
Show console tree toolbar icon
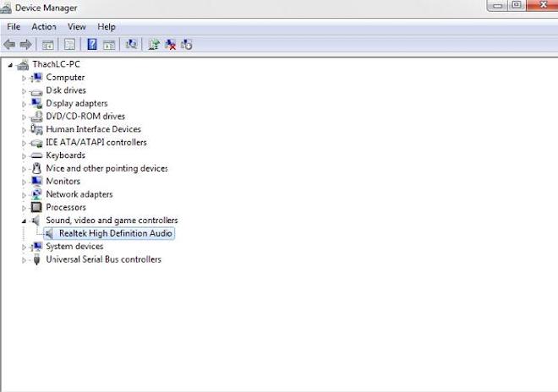[47, 45]
